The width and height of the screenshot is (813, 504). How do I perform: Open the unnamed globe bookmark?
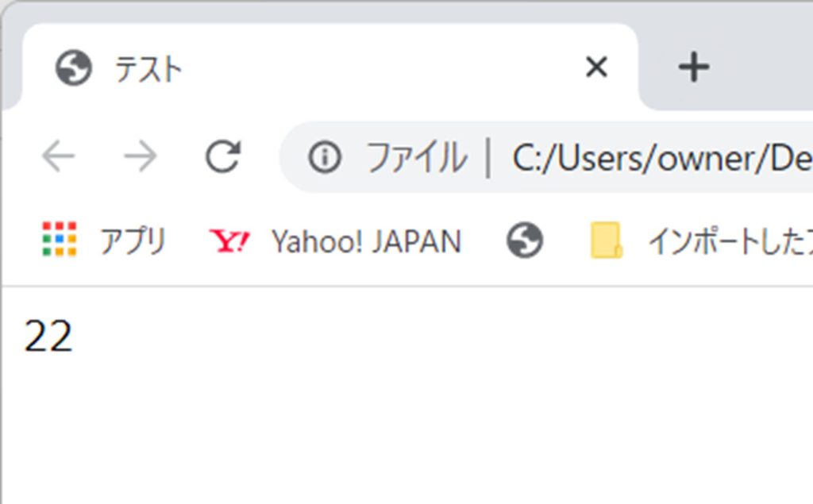[x=525, y=240]
